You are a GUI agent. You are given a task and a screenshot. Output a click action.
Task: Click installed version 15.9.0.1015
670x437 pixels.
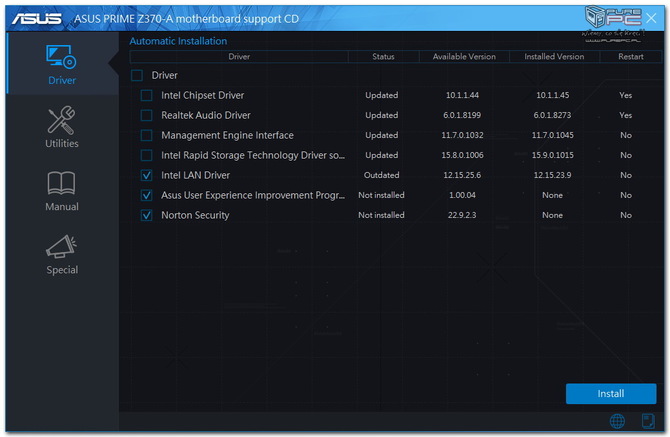552,155
